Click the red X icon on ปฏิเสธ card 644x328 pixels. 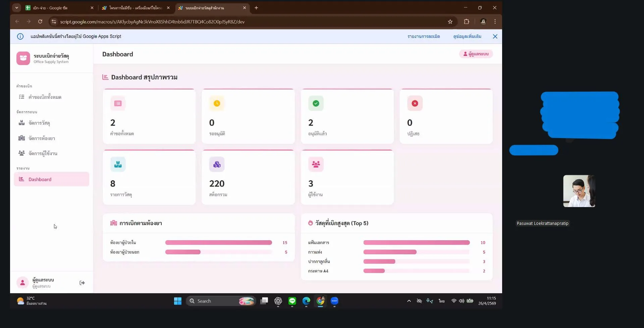coord(415,104)
